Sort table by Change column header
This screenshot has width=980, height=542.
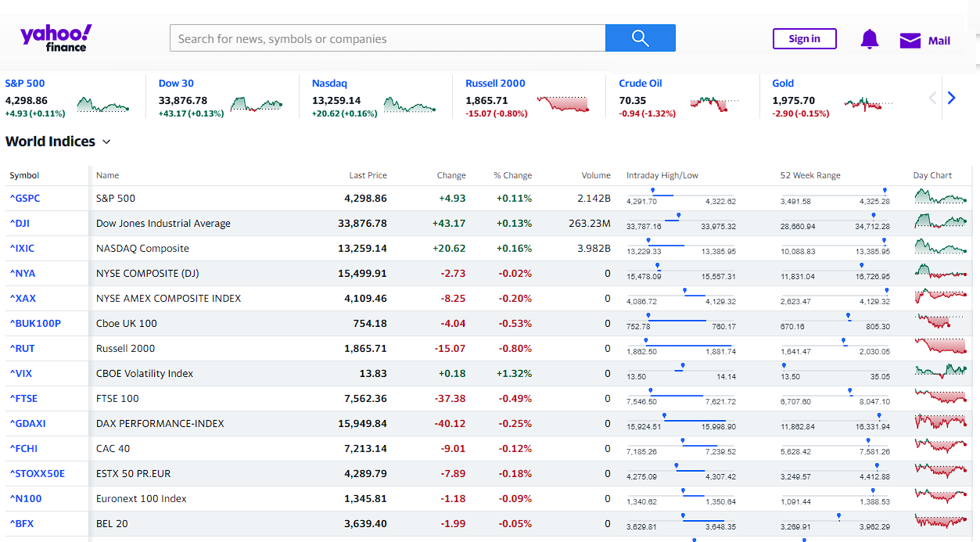click(x=451, y=175)
